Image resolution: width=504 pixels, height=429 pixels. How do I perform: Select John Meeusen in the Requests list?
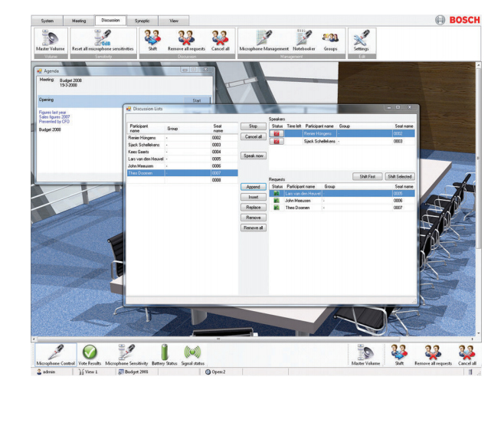coord(299,200)
